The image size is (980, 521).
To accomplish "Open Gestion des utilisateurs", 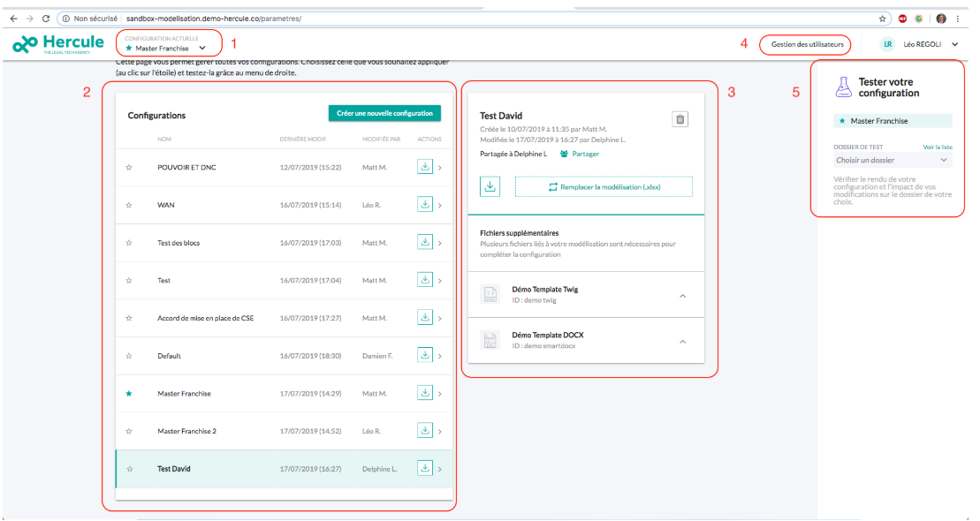I will tap(807, 44).
